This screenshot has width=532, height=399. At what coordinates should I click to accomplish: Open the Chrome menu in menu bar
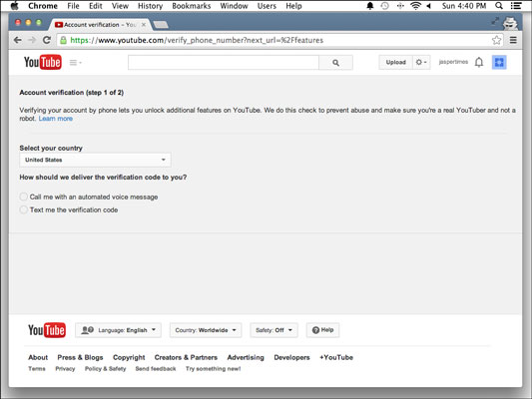pyautogui.click(x=43, y=6)
